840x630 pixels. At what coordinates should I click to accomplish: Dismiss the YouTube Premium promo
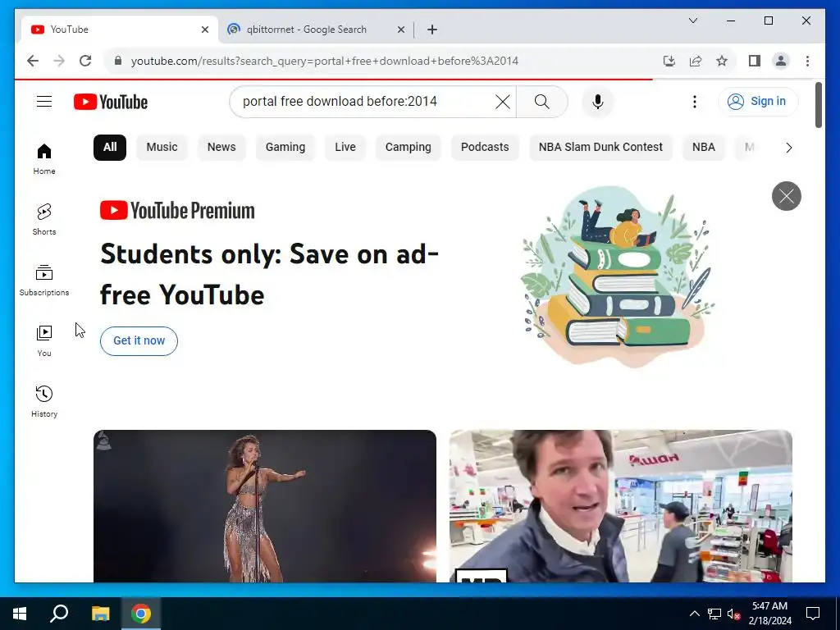click(x=787, y=196)
